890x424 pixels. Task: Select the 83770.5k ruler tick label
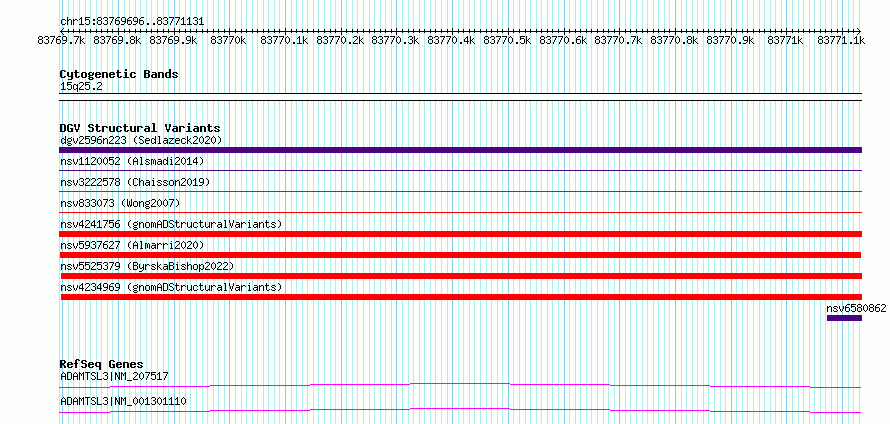[507, 40]
